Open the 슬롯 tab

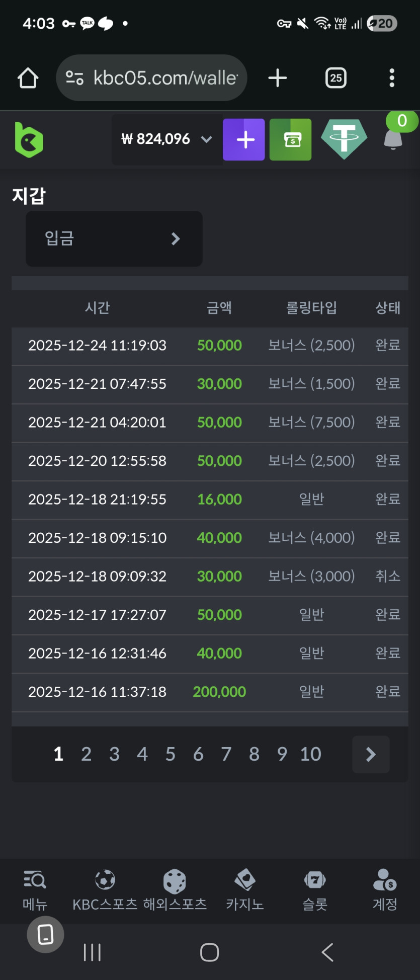click(315, 890)
